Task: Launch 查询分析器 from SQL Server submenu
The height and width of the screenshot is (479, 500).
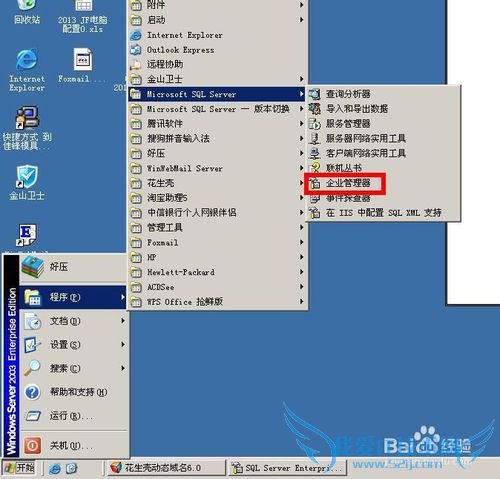Action: [x=384, y=94]
